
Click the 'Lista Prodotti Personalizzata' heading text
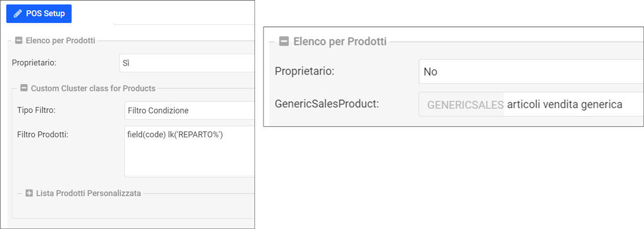pos(88,193)
